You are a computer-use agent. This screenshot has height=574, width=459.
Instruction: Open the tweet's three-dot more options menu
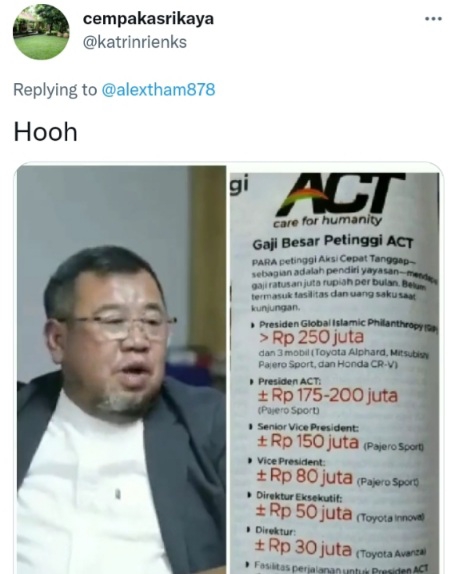point(433,19)
